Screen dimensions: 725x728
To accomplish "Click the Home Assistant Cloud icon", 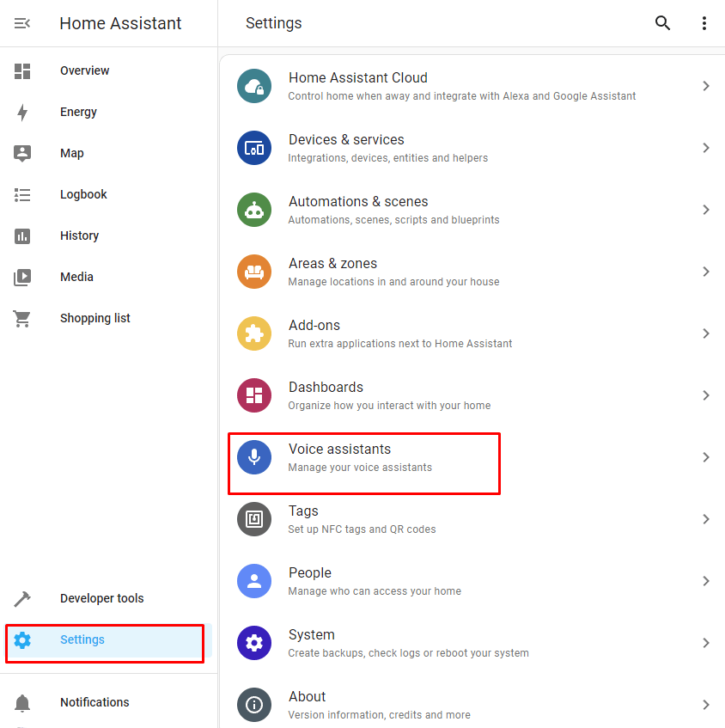I will [254, 86].
